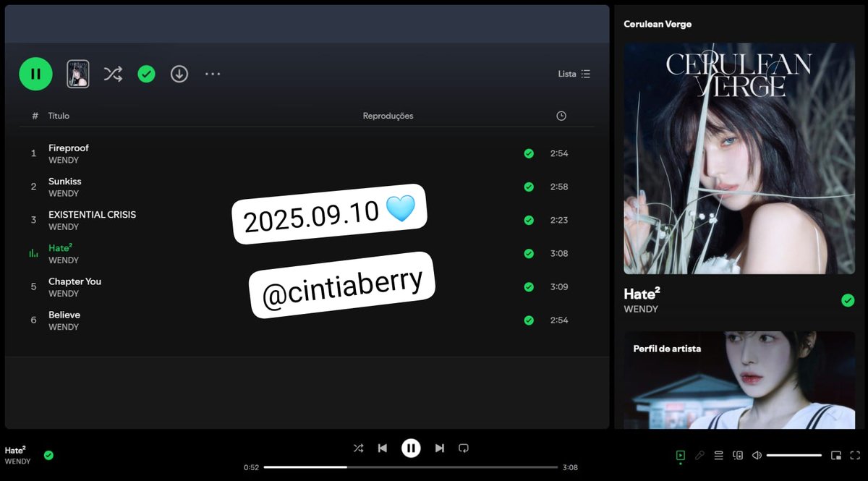This screenshot has height=481, width=868.
Task: Open the connect to a device icon
Action: tap(738, 455)
